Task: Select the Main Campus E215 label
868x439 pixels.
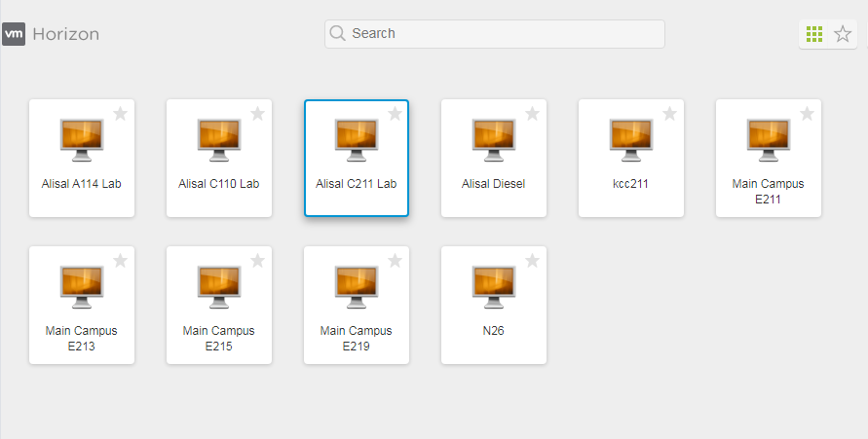Action: (x=219, y=338)
